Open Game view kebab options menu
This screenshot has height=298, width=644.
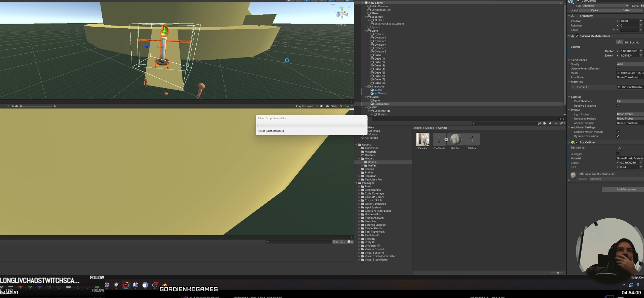click(351, 102)
